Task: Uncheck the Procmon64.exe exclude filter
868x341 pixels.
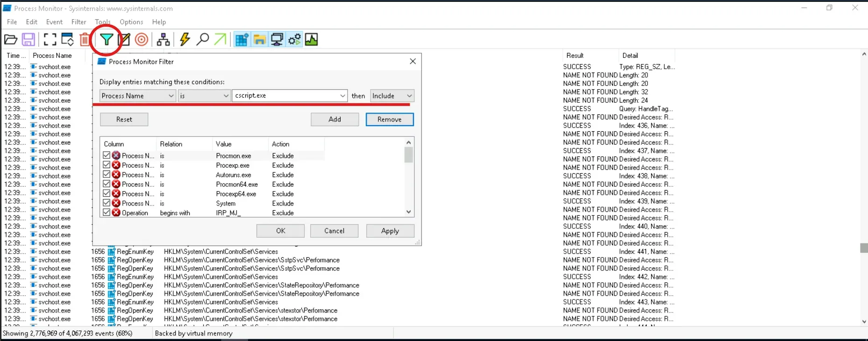Action: (107, 184)
